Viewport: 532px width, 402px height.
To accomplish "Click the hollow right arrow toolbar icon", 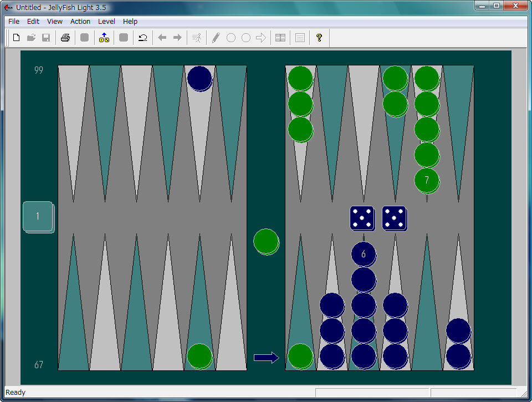I will pyautogui.click(x=261, y=38).
